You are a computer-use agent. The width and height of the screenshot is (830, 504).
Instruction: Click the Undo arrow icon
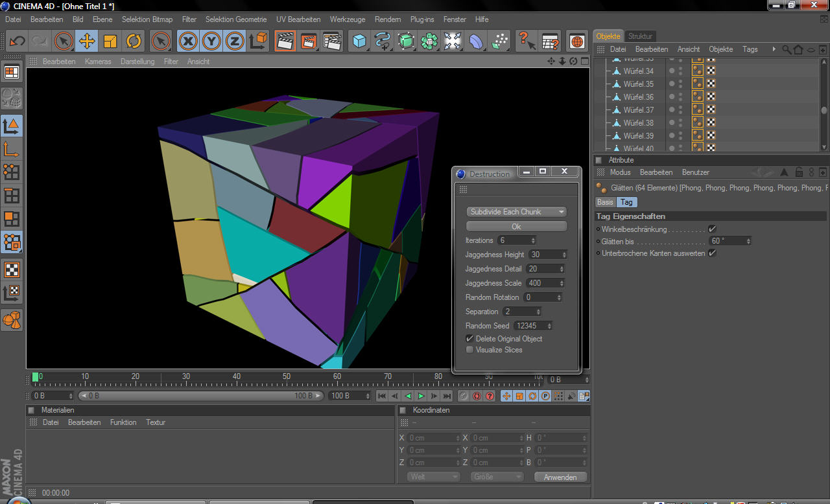click(x=17, y=41)
